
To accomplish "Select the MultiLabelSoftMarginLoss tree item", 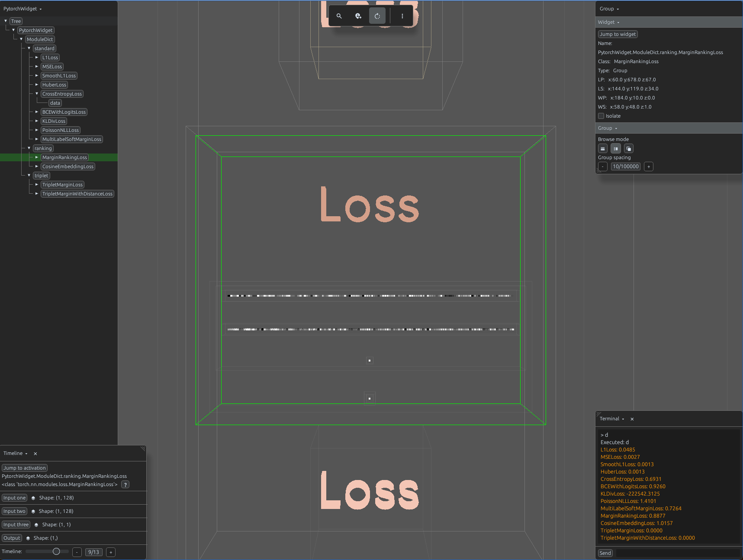I will 72,139.
